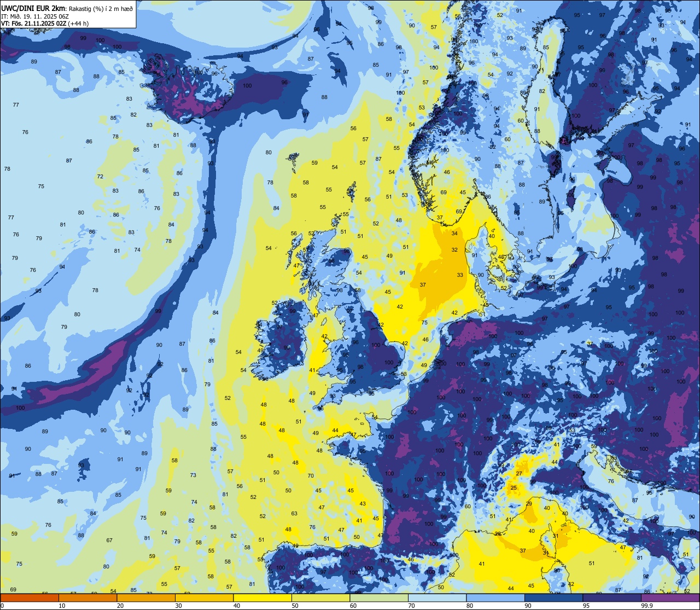Click the purple legend swatch above 99.9
700x610 pixels.
coord(670,597)
